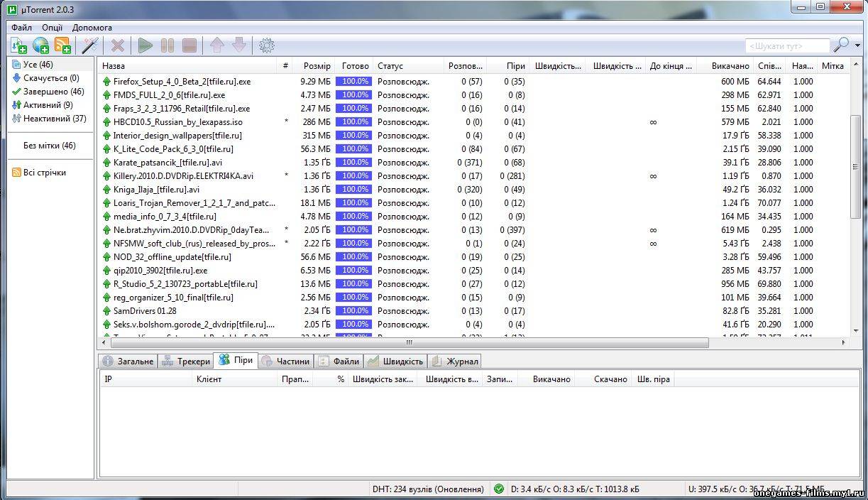Image resolution: width=868 pixels, height=500 pixels.
Task: Click seeding arrow icon beside NOD_32_offline_update
Action: coord(107,257)
